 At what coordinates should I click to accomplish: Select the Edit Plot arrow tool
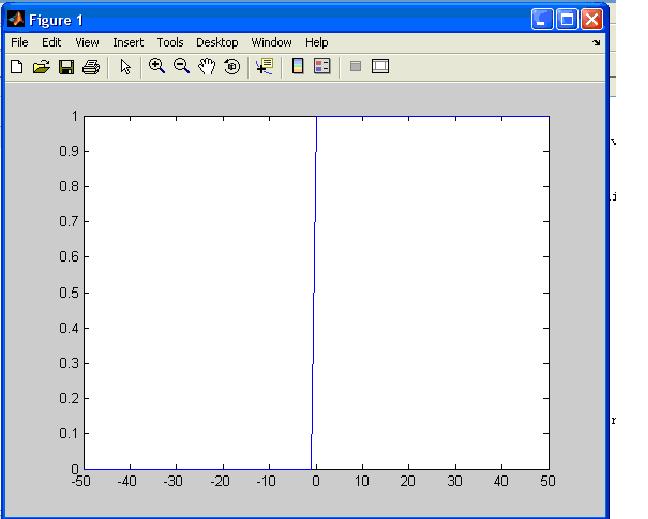(125, 67)
